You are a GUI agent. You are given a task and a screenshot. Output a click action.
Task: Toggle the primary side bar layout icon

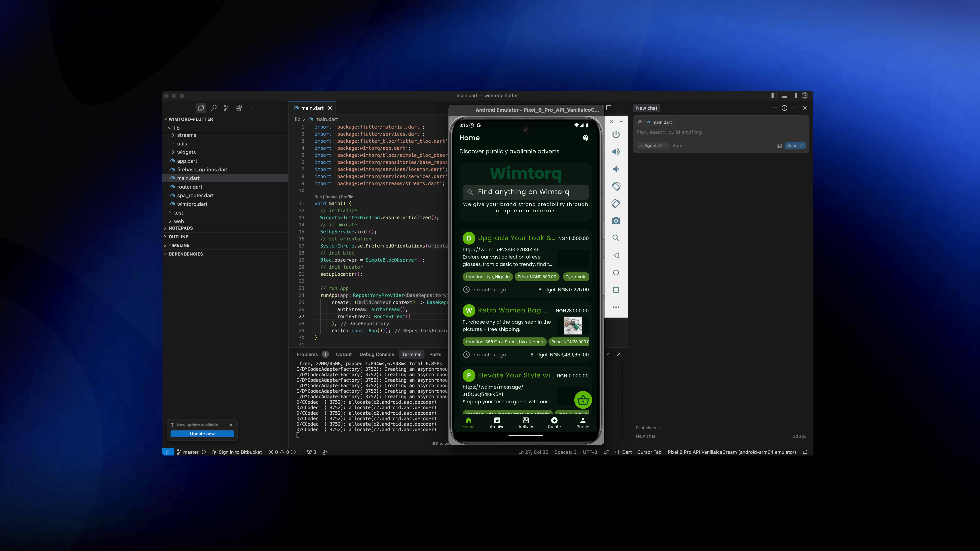[774, 96]
